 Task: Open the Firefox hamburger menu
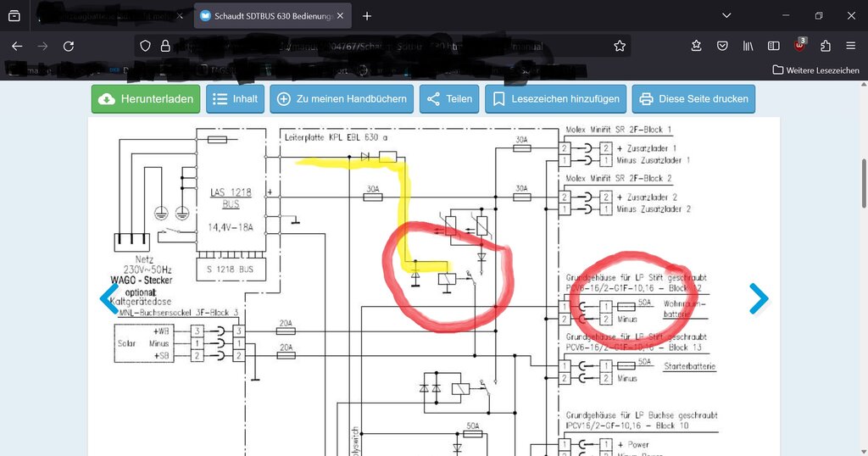point(851,46)
